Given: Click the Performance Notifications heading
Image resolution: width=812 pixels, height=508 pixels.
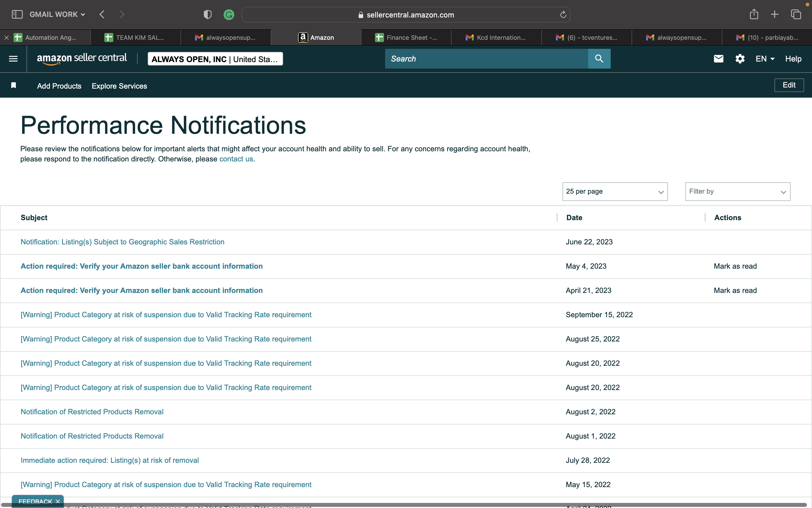Looking at the screenshot, I should pyautogui.click(x=163, y=125).
